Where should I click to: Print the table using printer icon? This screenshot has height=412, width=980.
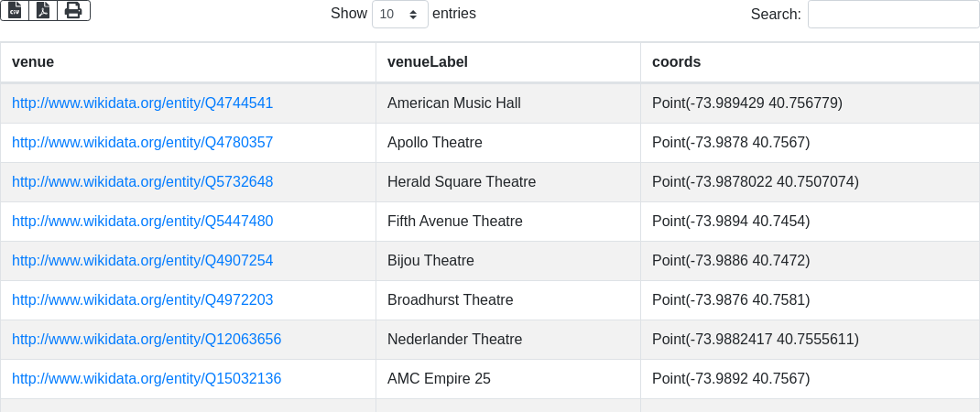pyautogui.click(x=73, y=10)
